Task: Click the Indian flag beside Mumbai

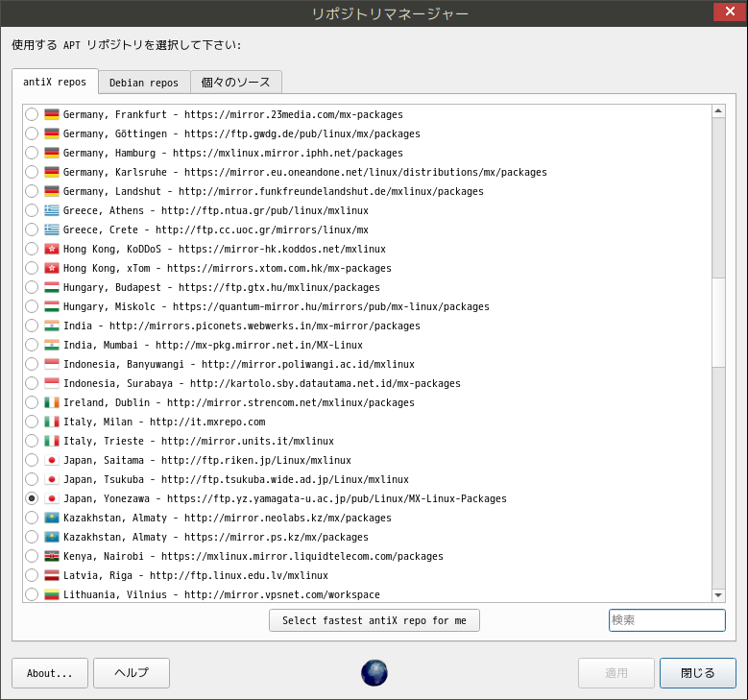Action: (x=52, y=345)
